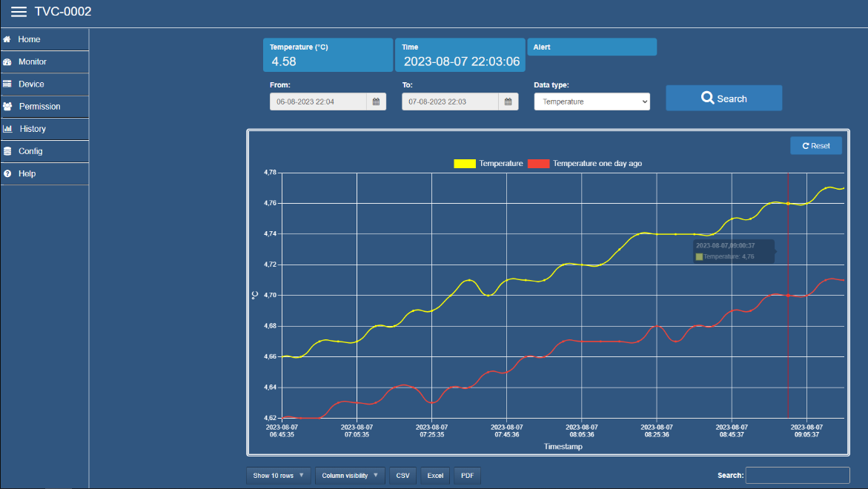Open the To date calendar picker
Viewport: 868px width, 489px height.
(x=508, y=102)
